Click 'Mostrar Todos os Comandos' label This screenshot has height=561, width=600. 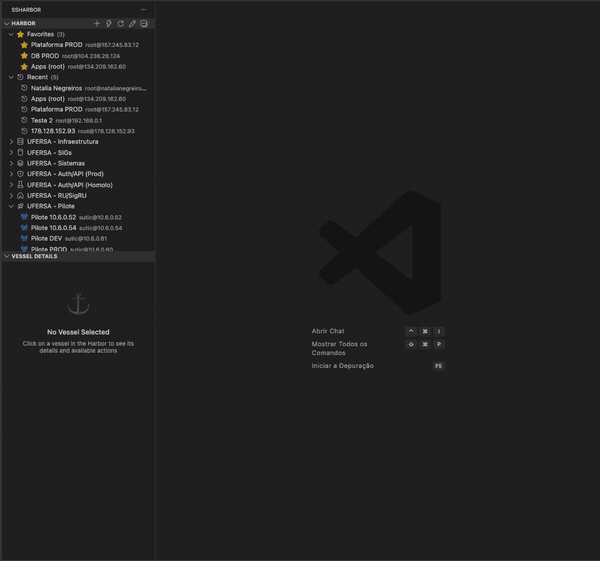(x=339, y=348)
